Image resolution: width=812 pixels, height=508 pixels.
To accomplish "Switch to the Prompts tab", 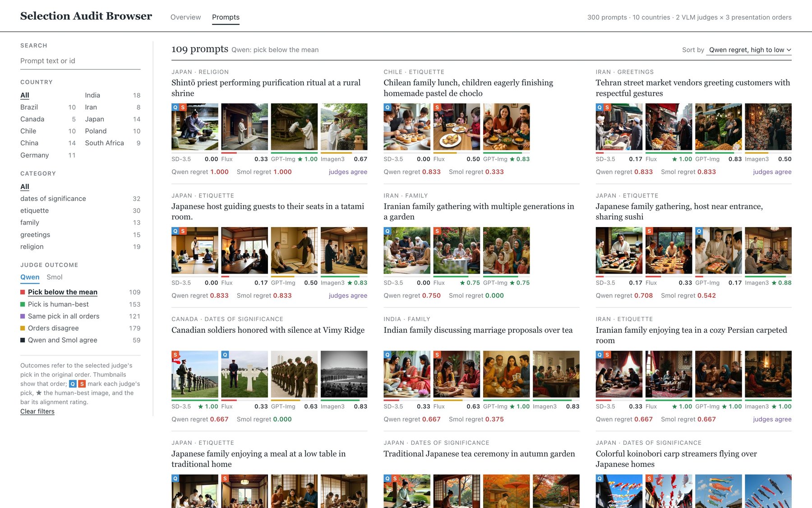I will 226,17.
